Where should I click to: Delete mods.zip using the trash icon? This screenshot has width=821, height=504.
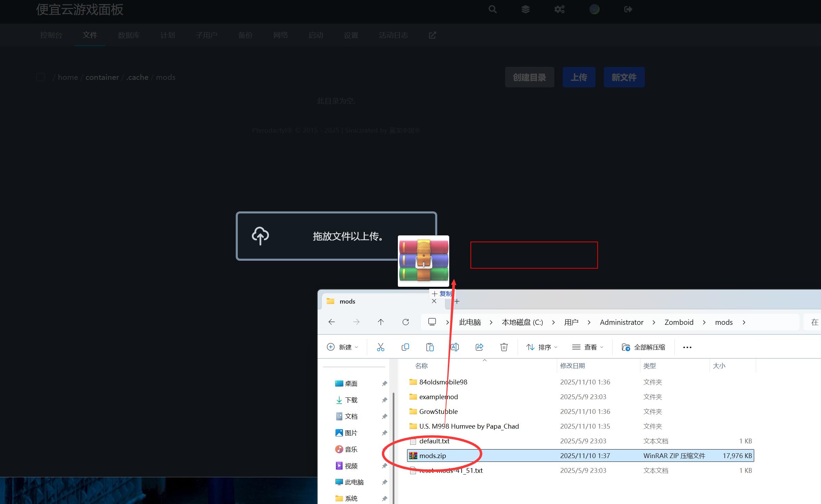pyautogui.click(x=504, y=347)
